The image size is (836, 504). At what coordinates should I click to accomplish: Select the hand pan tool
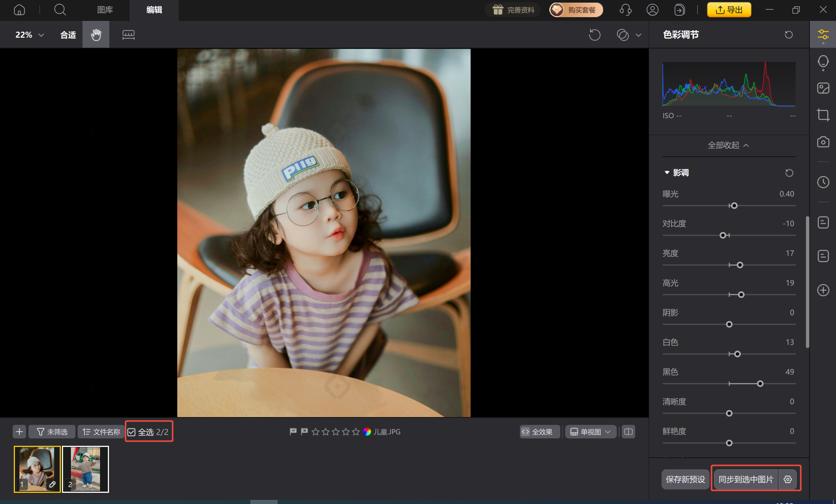pyautogui.click(x=96, y=35)
